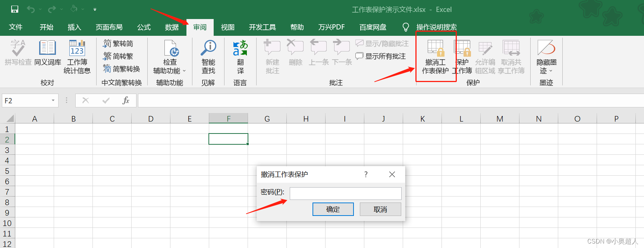Image resolution: width=644 pixels, height=248 pixels.
Task: Switch to the 数据 ribbon tab
Action: click(172, 27)
